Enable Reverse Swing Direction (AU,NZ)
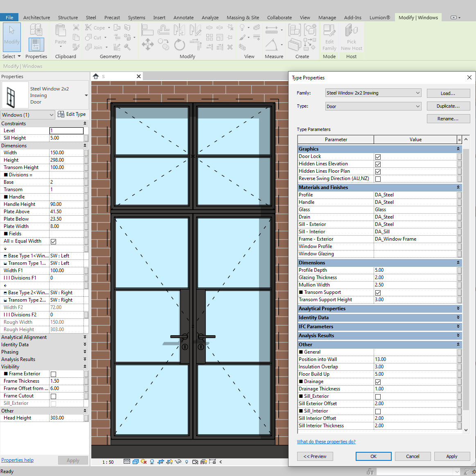This screenshot has height=476, width=476. pyautogui.click(x=378, y=179)
